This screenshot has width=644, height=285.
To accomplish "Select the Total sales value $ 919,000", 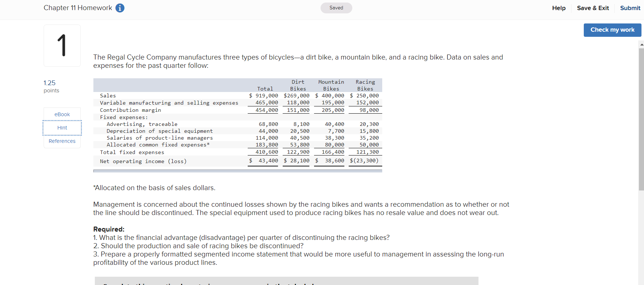I will click(x=263, y=96).
